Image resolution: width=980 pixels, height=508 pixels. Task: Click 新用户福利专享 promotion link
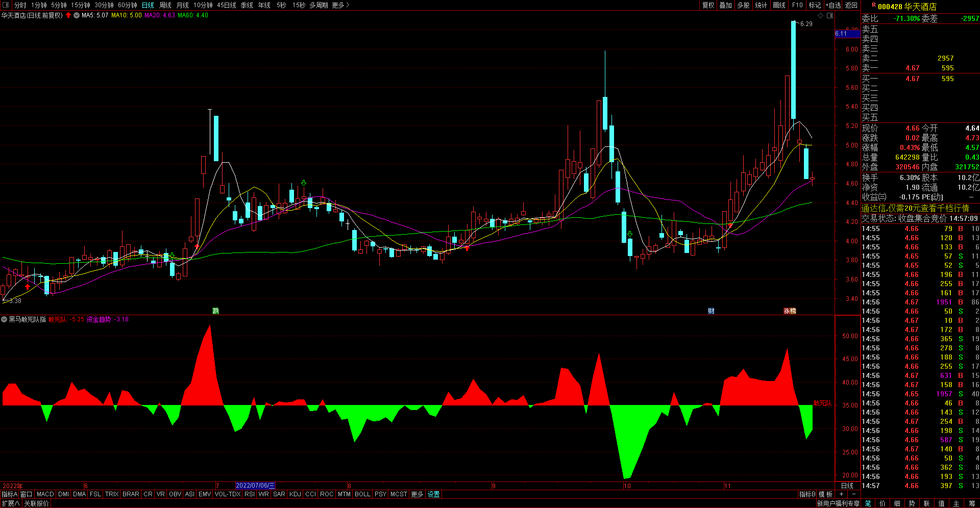838,503
